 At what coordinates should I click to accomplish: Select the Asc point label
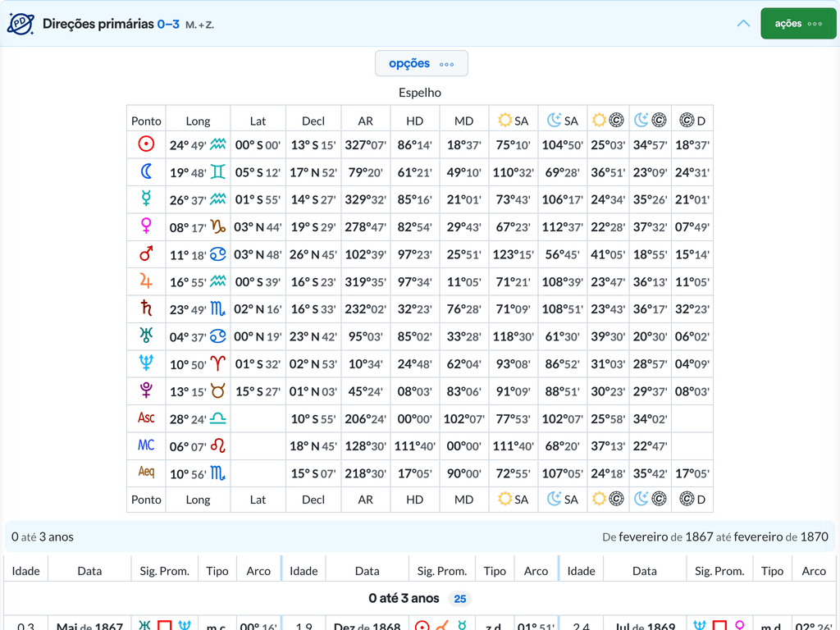click(146, 418)
